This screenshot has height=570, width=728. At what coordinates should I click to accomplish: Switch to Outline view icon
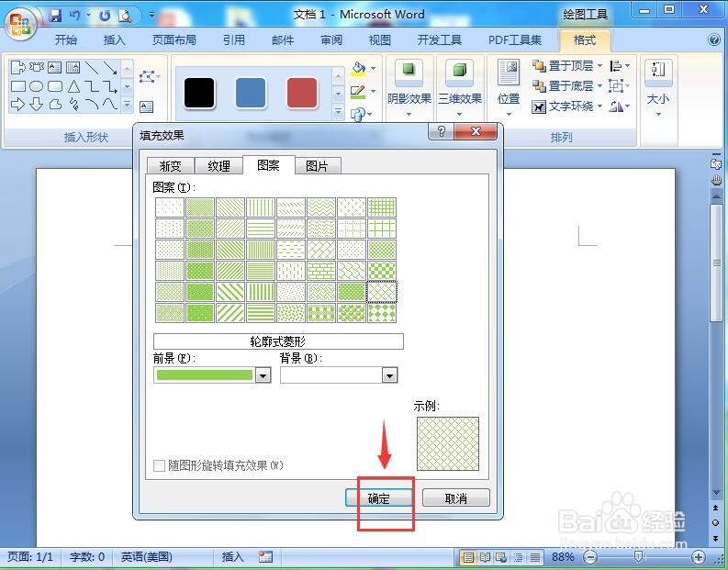point(518,556)
